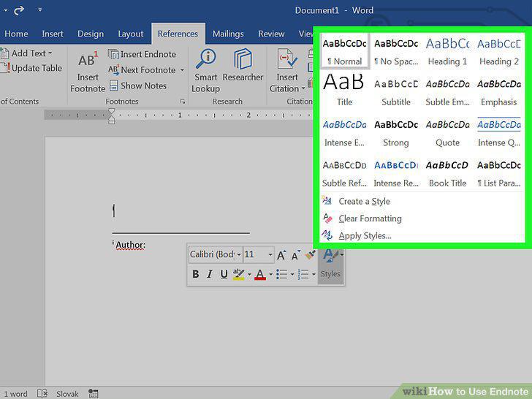Open the Researcher tool
The height and width of the screenshot is (399, 532).
[243, 65]
